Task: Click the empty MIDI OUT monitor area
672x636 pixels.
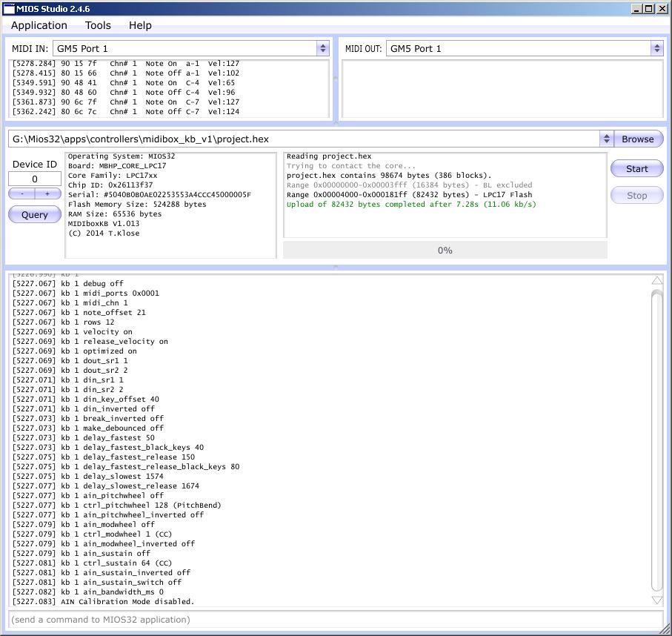Action: [x=502, y=89]
